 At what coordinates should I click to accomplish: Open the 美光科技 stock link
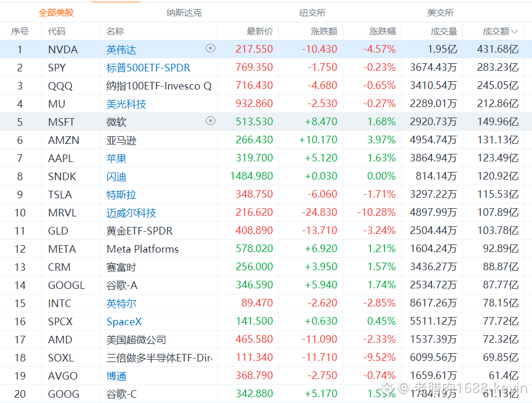click(x=126, y=104)
